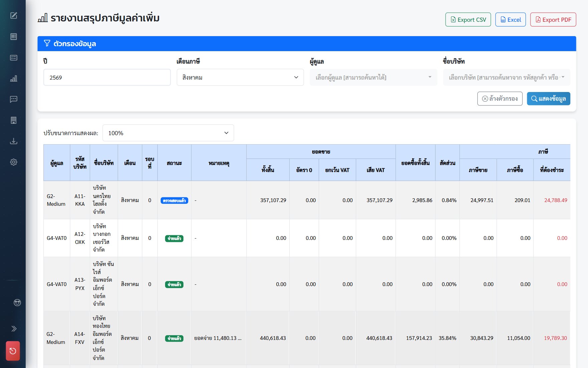Click the total purchases value 157,914.23
This screenshot has width=588, height=368.
point(419,338)
